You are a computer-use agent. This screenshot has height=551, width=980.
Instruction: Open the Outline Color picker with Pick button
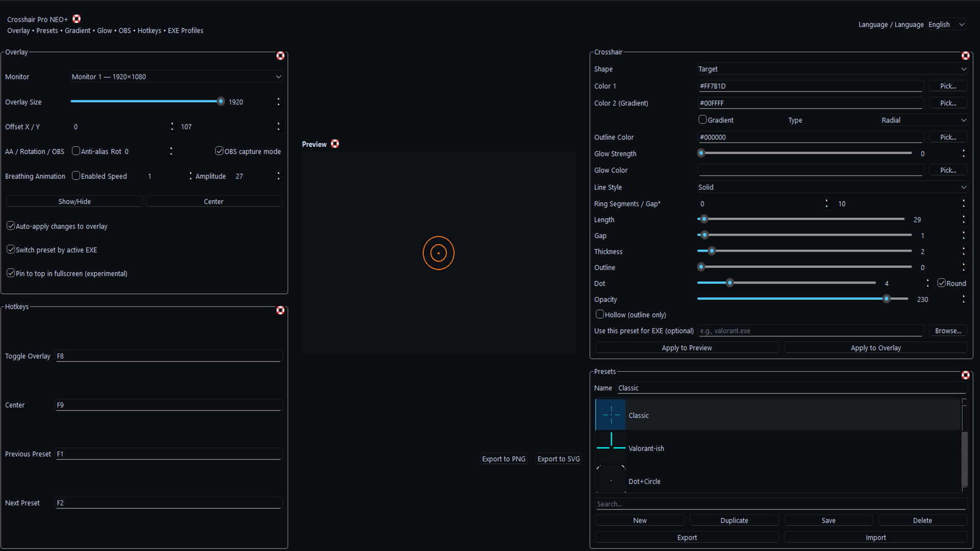pos(948,137)
